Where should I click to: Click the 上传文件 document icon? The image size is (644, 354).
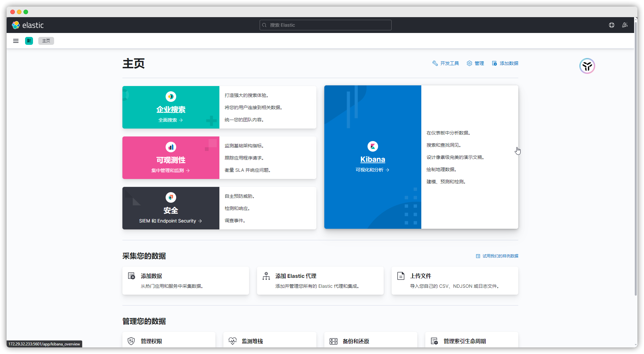(x=401, y=276)
